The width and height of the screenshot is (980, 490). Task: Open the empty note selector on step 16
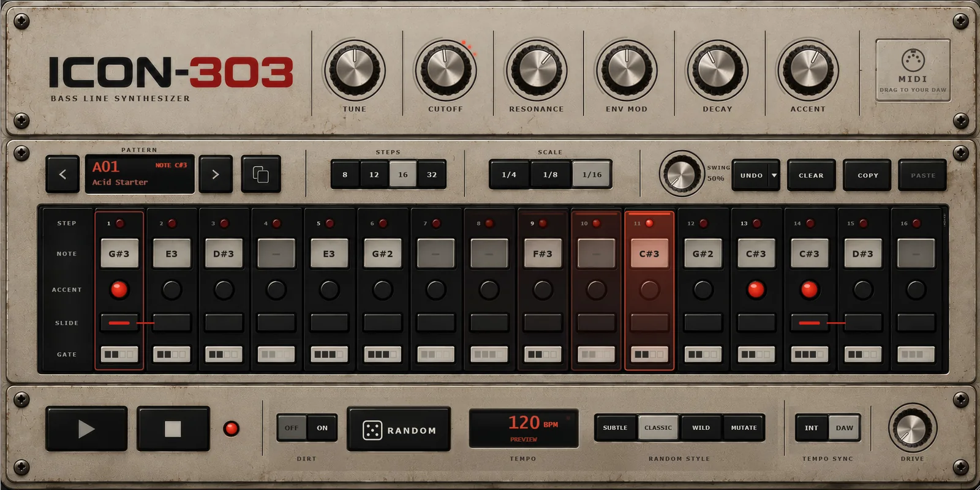click(916, 254)
